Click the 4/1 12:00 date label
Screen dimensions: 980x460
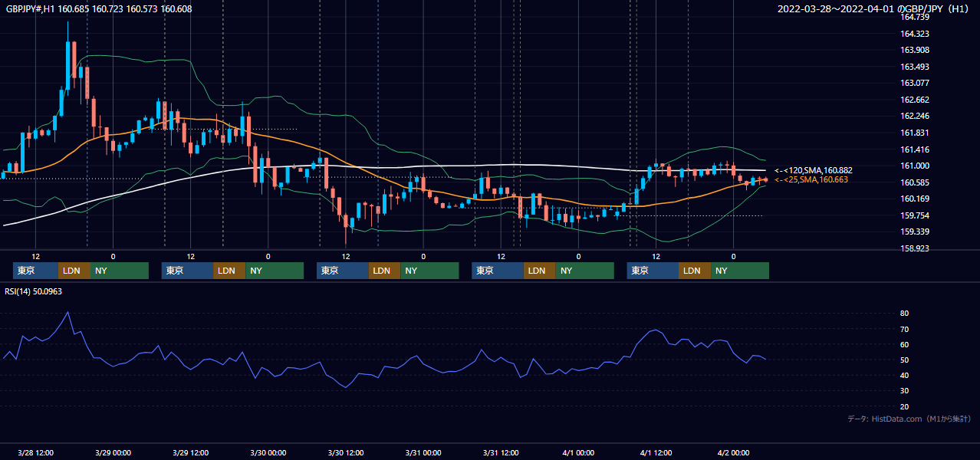tap(656, 452)
